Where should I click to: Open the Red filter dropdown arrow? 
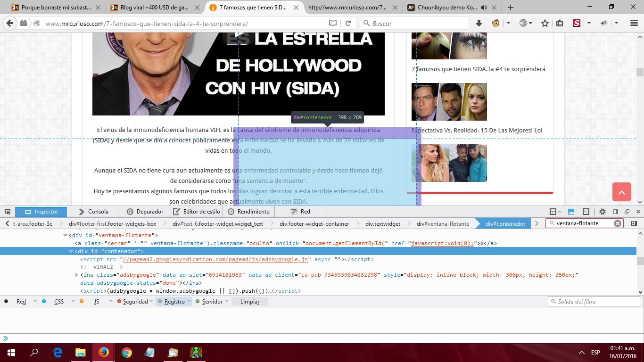(35, 302)
